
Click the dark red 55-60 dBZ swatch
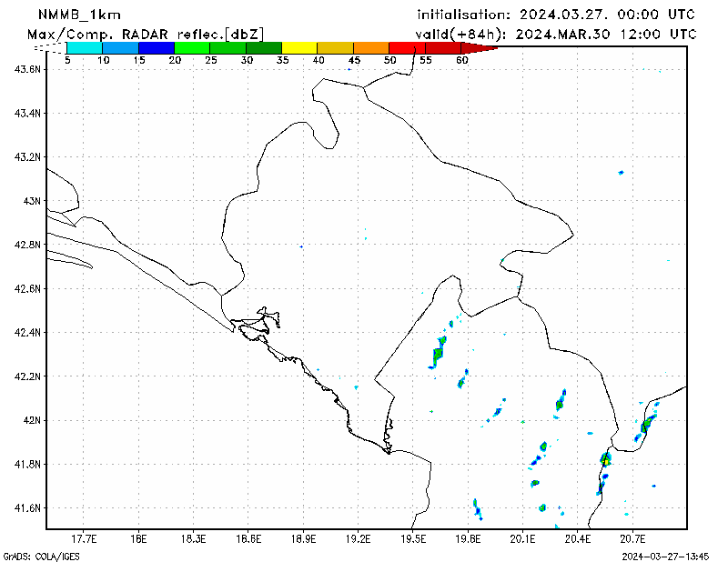pyautogui.click(x=443, y=48)
